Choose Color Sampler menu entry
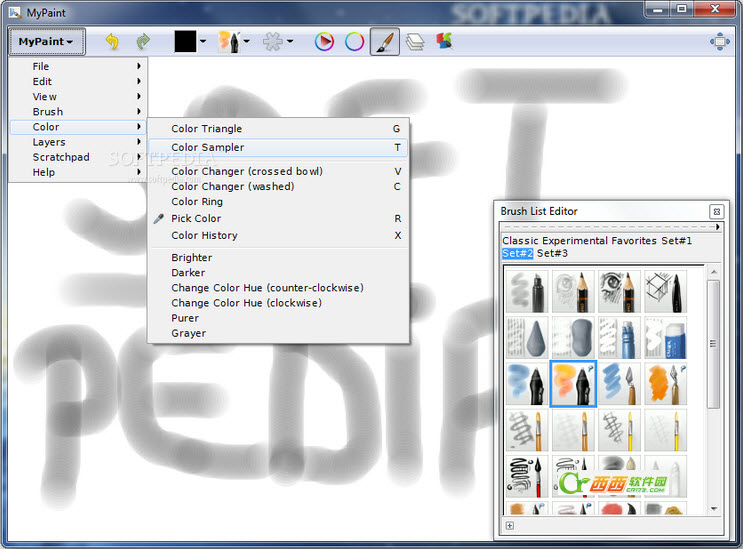743x549 pixels. (278, 147)
